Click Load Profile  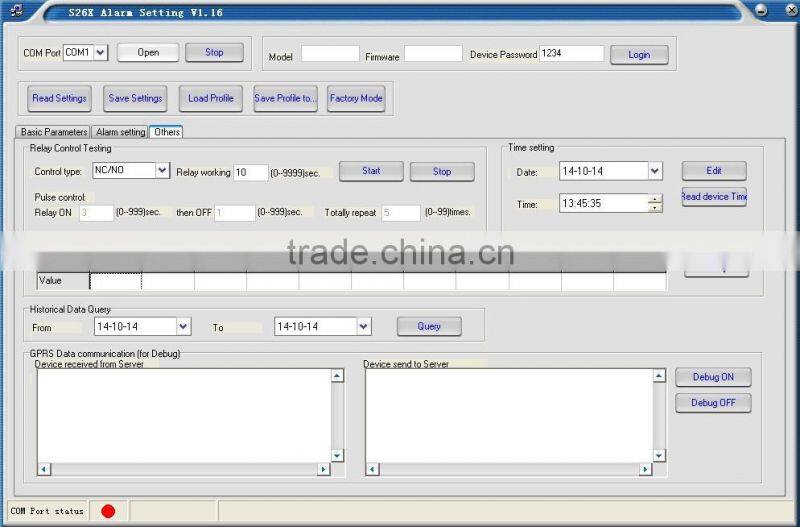211,98
